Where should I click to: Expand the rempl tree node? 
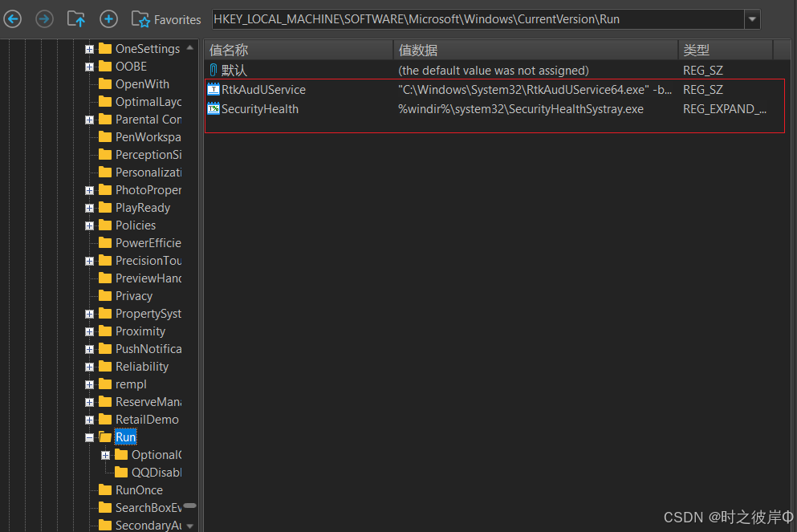[x=89, y=384]
